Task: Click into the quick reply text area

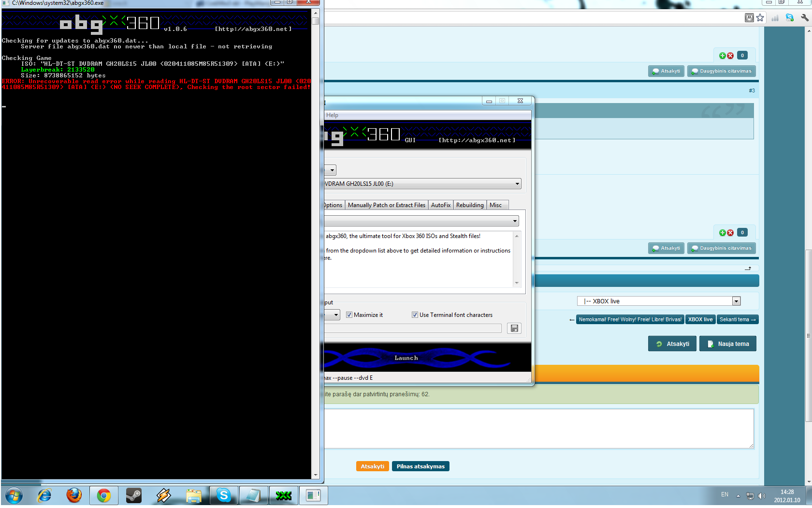Action: [x=538, y=429]
